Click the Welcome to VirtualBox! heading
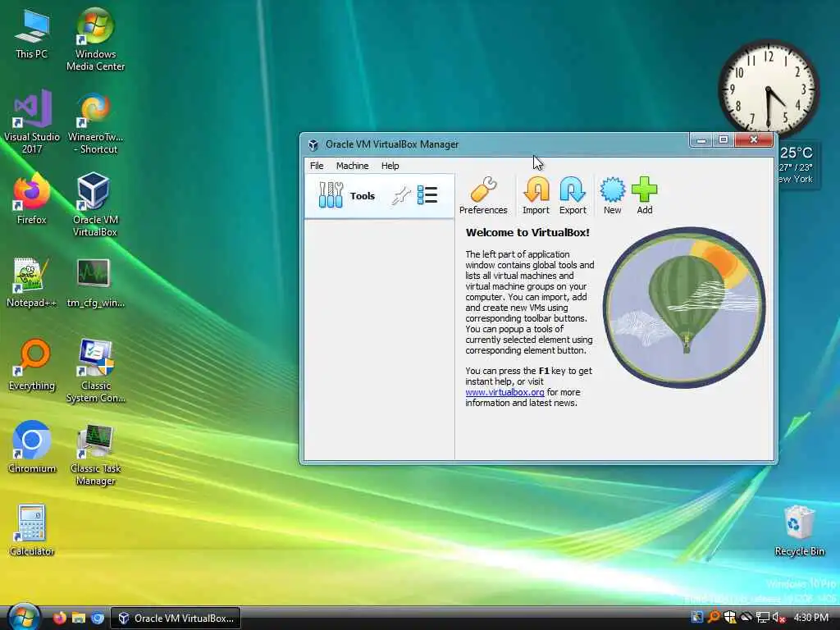Image resolution: width=840 pixels, height=630 pixels. 527,232
